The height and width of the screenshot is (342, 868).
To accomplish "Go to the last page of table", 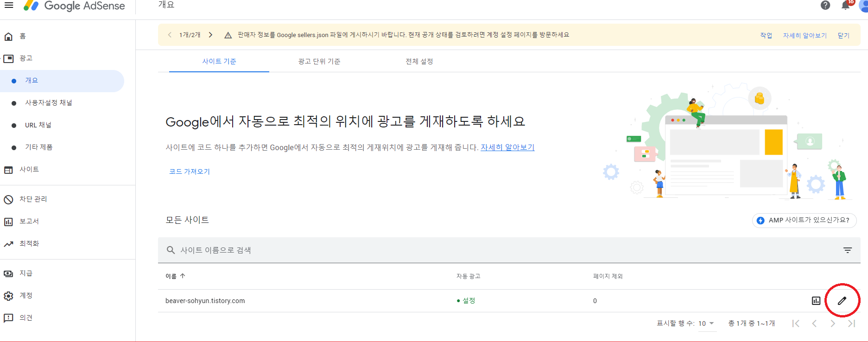I will pyautogui.click(x=851, y=323).
